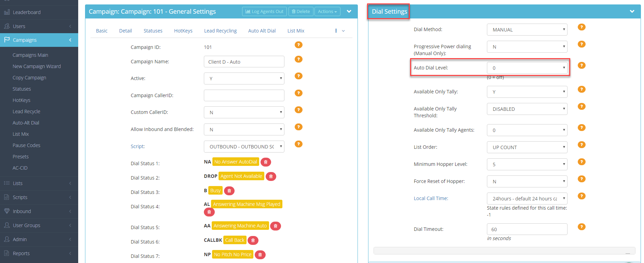Expand the tab overflow chevron
This screenshot has width=644, height=263.
tap(343, 31)
